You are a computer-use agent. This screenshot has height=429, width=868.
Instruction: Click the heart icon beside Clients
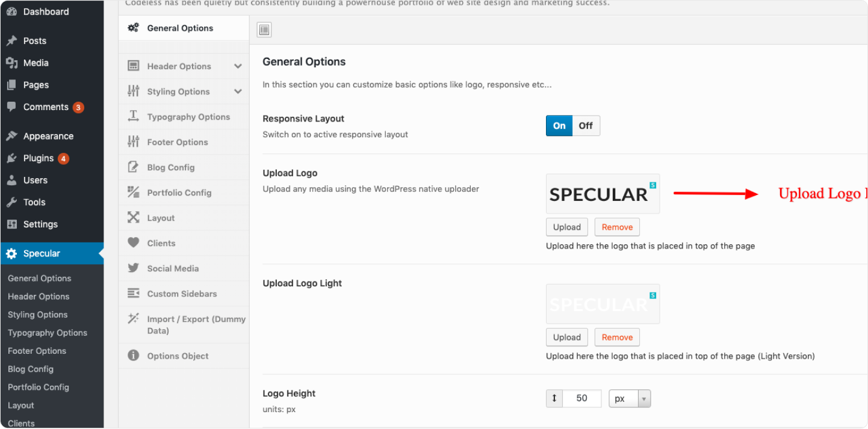[x=134, y=243]
